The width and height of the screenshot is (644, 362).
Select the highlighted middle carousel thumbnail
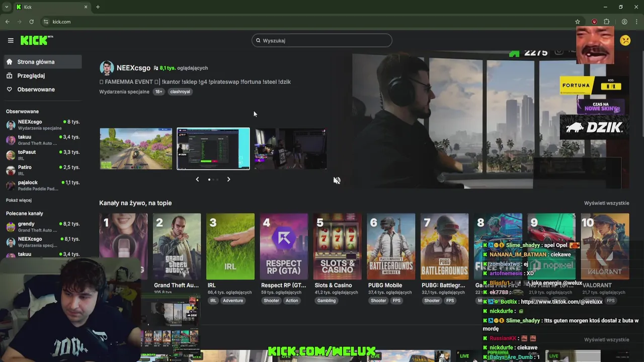(x=213, y=148)
